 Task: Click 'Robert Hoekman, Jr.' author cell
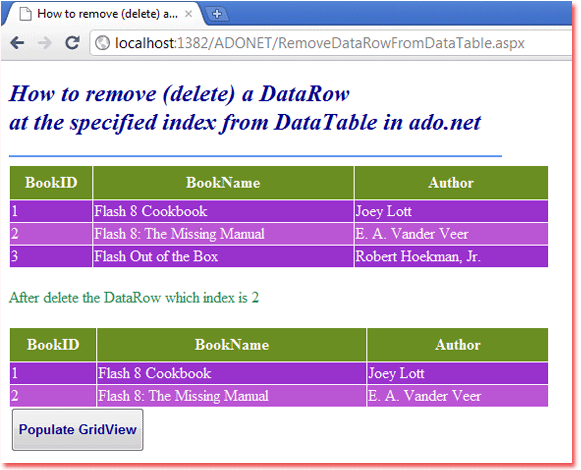click(x=451, y=256)
